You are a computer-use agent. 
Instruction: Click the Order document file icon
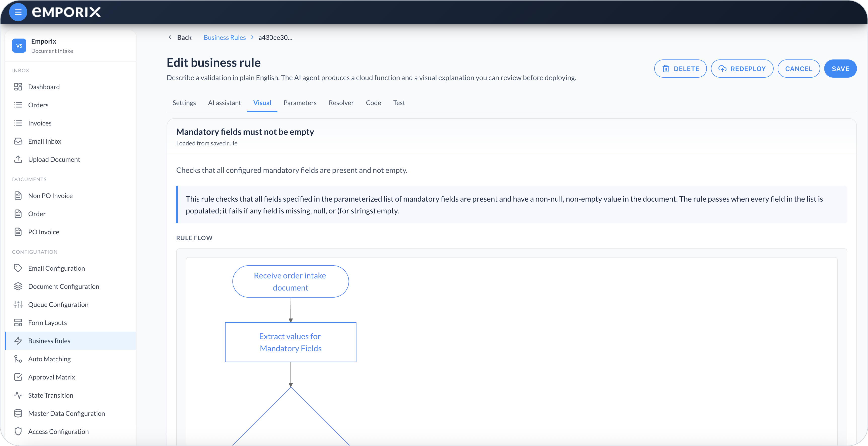click(x=18, y=214)
